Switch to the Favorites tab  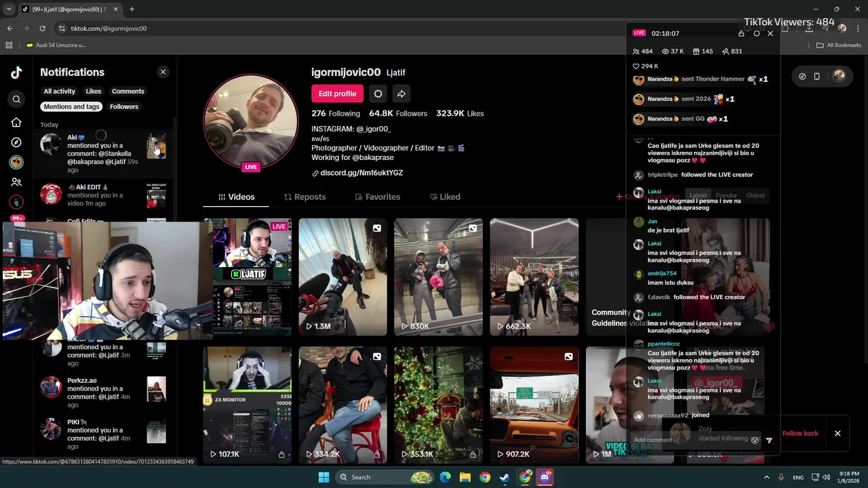point(377,197)
